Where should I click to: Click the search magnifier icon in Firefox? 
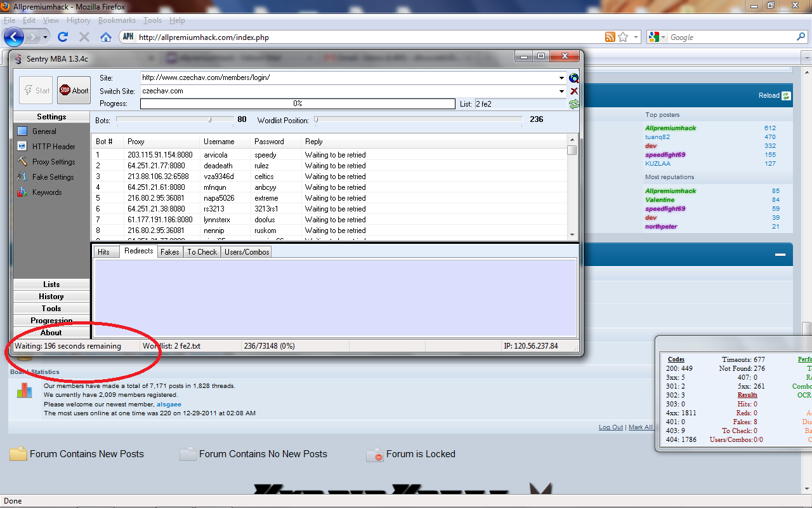(x=801, y=37)
